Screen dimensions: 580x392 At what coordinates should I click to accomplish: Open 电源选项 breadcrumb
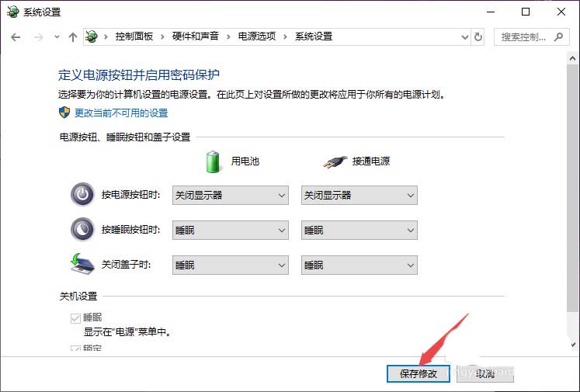(257, 36)
